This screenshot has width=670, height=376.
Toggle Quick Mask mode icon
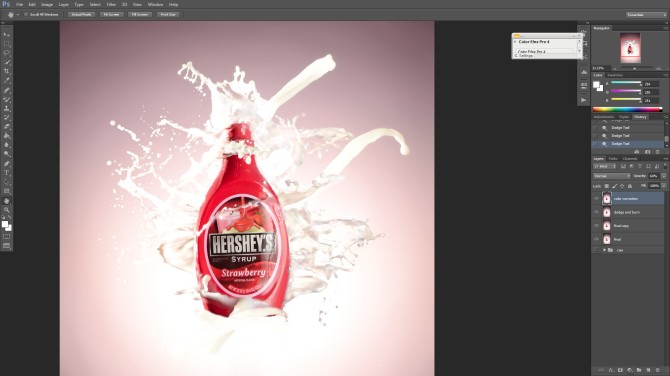click(x=6, y=236)
